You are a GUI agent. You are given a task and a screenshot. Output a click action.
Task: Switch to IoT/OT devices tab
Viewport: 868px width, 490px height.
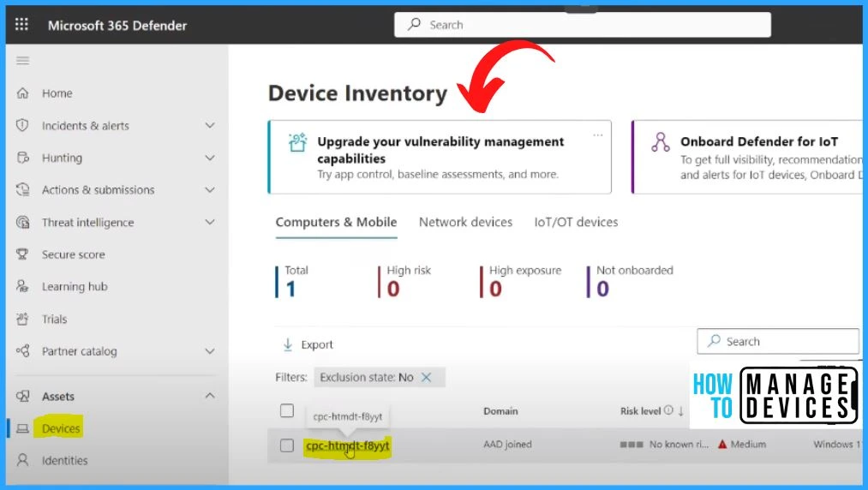576,222
